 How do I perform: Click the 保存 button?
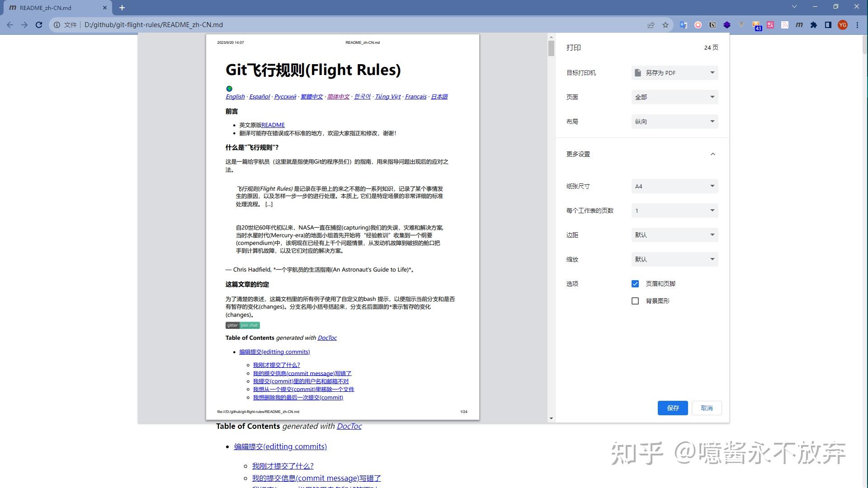(673, 408)
